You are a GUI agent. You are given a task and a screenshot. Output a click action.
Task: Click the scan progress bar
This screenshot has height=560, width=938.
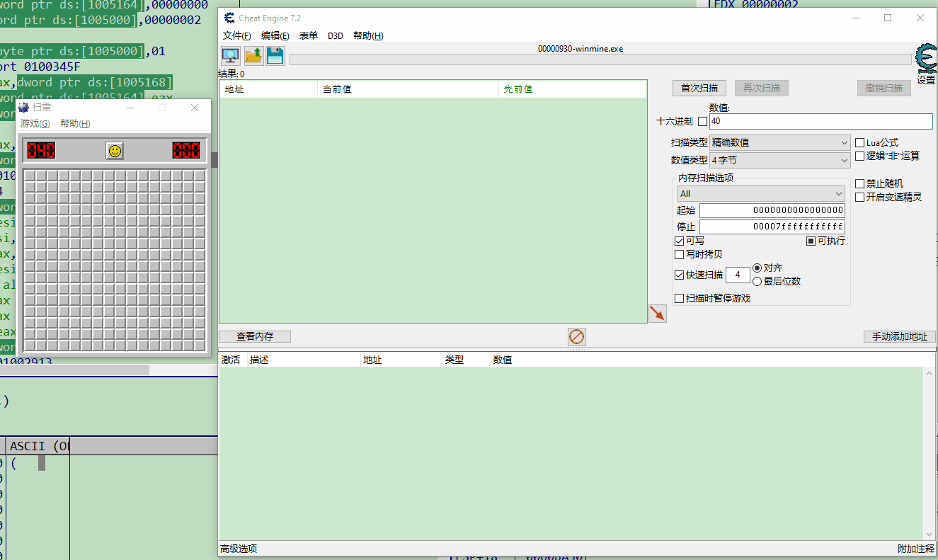[600, 59]
